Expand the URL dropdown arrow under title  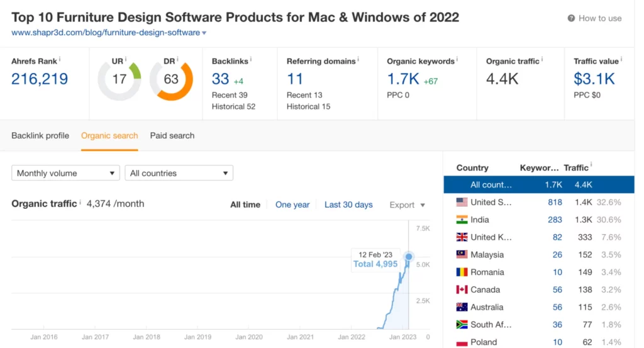204,33
